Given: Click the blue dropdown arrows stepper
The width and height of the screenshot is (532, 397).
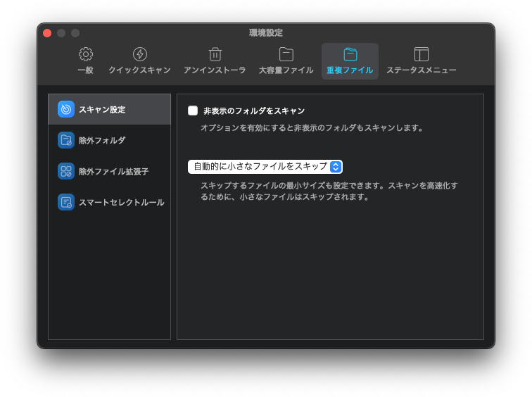Looking at the screenshot, I should coord(336,167).
